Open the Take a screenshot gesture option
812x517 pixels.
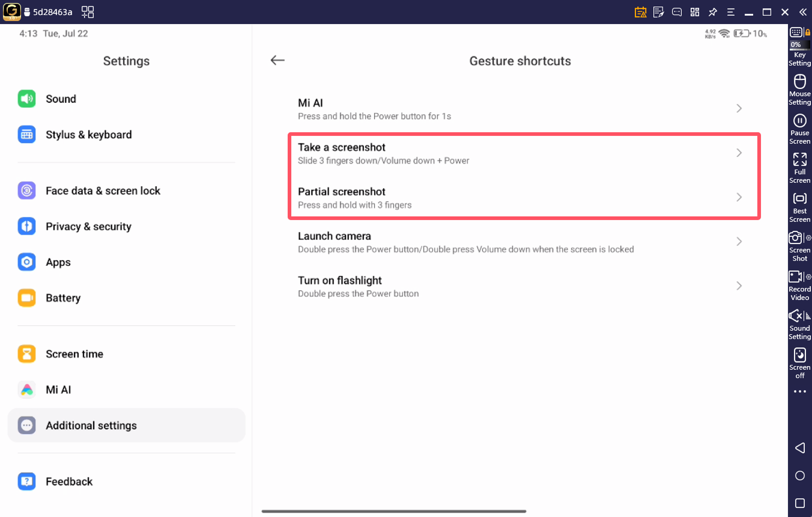click(520, 153)
